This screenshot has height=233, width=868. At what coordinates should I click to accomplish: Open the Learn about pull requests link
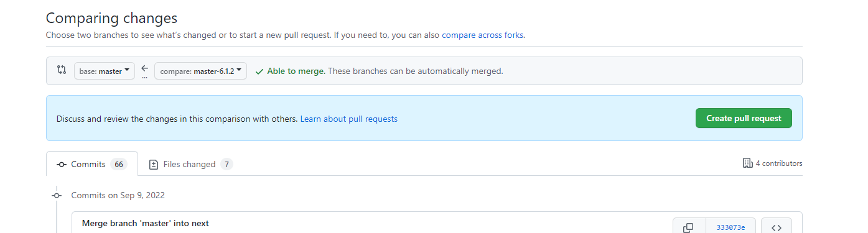point(348,119)
